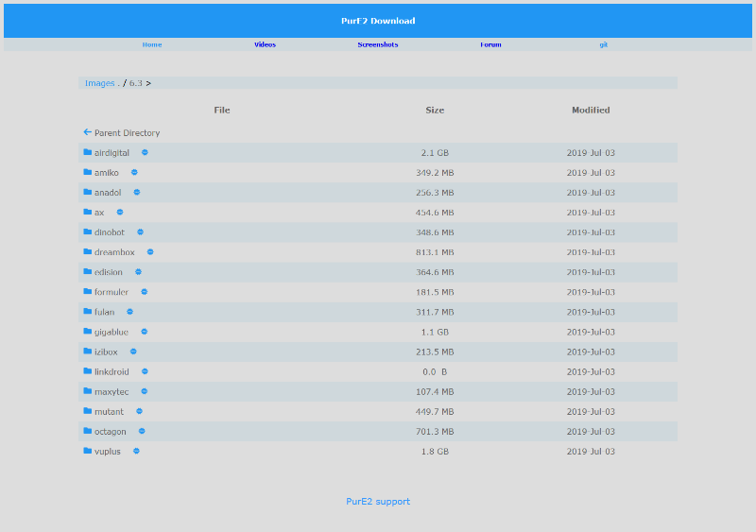
Task: Click the info badge next to mutant
Action: pos(139,411)
